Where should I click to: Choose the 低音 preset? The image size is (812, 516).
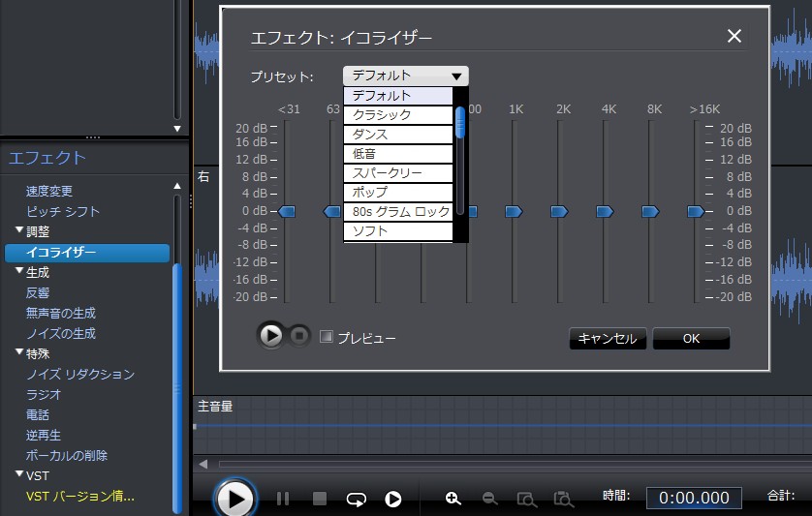click(397, 154)
